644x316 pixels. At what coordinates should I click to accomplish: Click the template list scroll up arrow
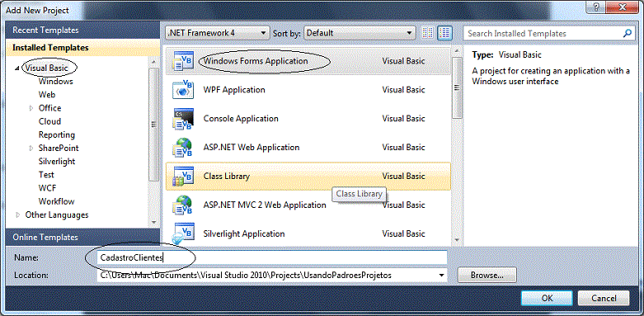pos(456,52)
